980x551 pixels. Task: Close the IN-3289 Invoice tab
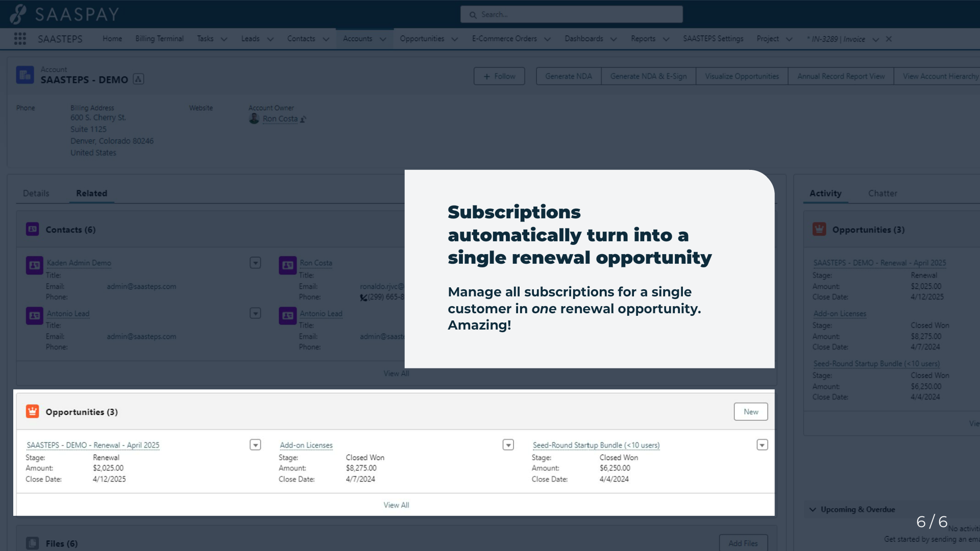(x=889, y=39)
